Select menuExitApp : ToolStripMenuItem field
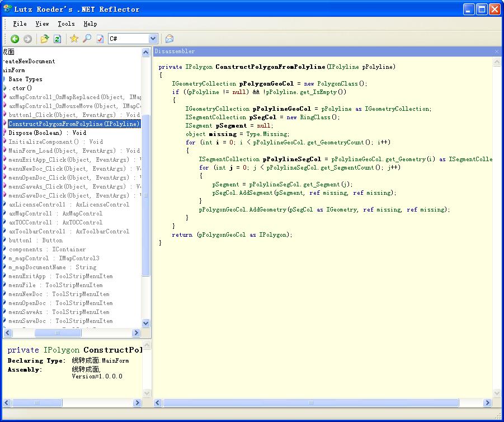 pyautogui.click(x=60, y=276)
